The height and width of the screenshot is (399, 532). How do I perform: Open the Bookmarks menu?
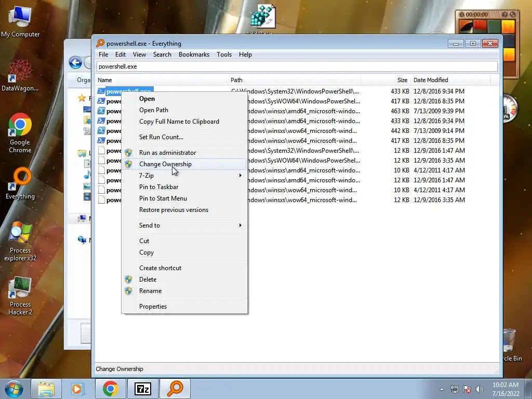click(x=194, y=55)
